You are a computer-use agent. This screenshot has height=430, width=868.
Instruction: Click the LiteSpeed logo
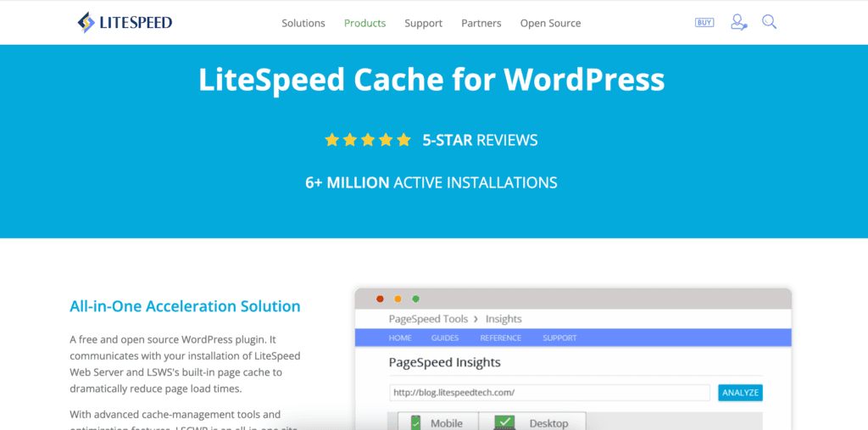point(125,23)
